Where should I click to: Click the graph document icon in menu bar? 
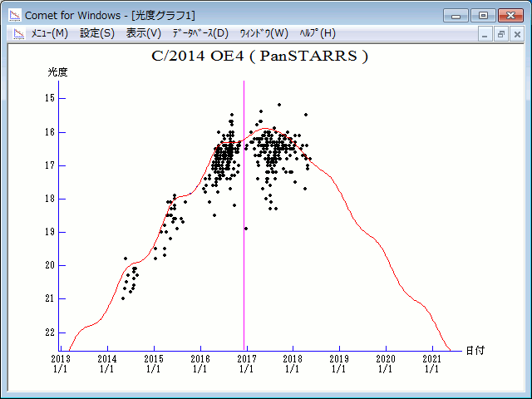click(x=17, y=33)
